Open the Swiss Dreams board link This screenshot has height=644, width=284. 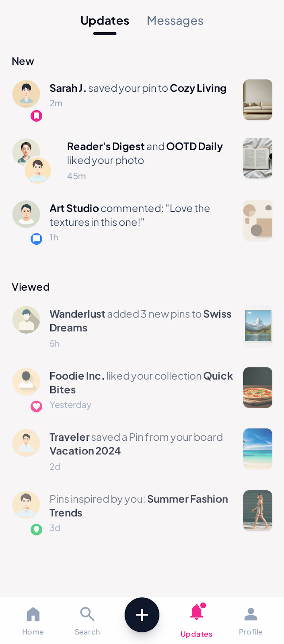pyautogui.click(x=217, y=314)
